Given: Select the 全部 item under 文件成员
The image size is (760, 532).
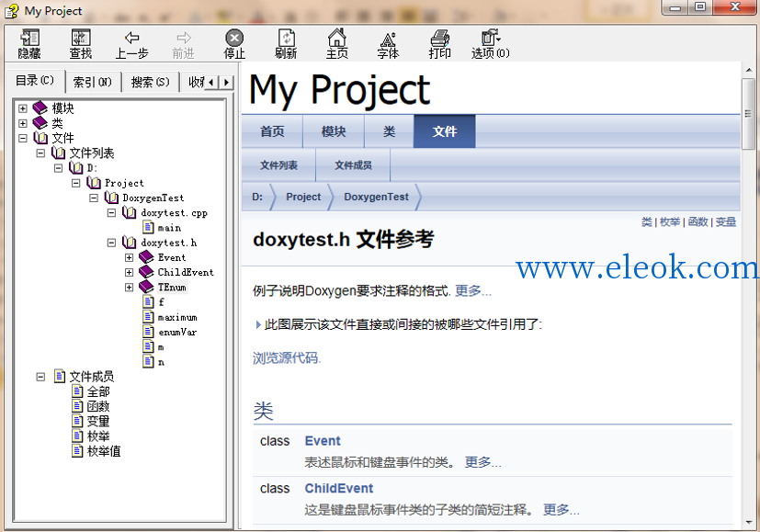Looking at the screenshot, I should [x=98, y=391].
